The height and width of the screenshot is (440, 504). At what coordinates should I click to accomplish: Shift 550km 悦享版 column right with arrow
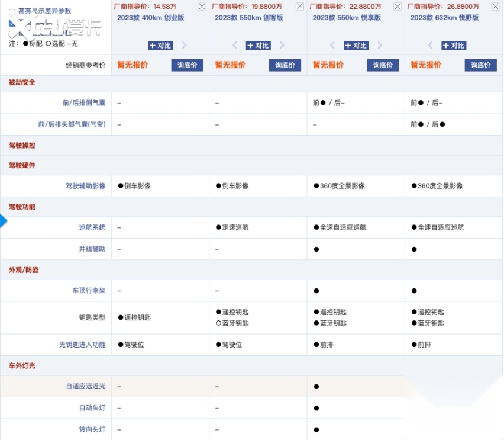380,46
